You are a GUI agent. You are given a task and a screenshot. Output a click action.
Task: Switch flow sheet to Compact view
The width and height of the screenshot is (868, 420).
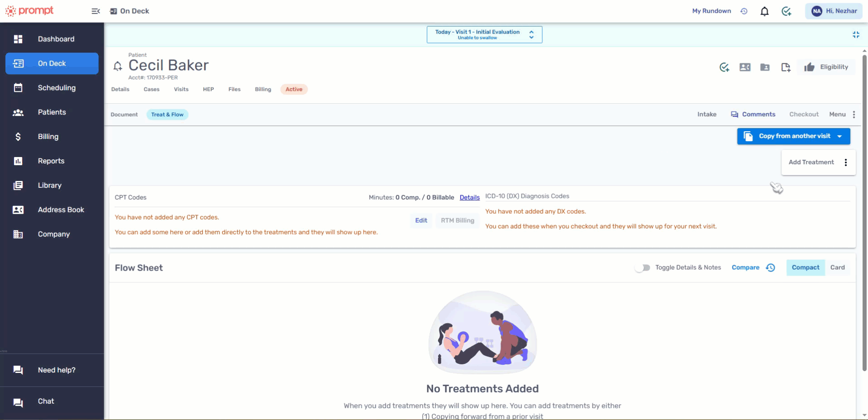coord(805,267)
